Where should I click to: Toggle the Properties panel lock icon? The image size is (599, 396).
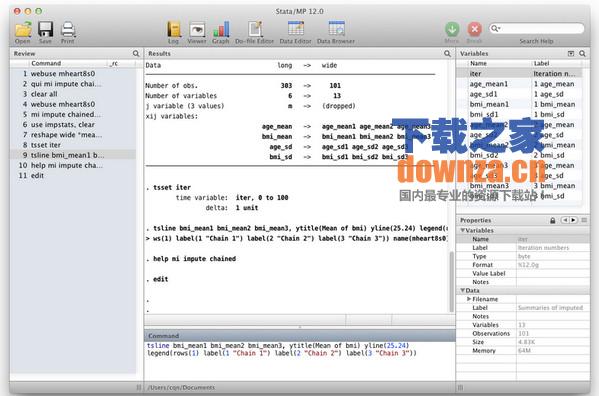[x=552, y=220]
